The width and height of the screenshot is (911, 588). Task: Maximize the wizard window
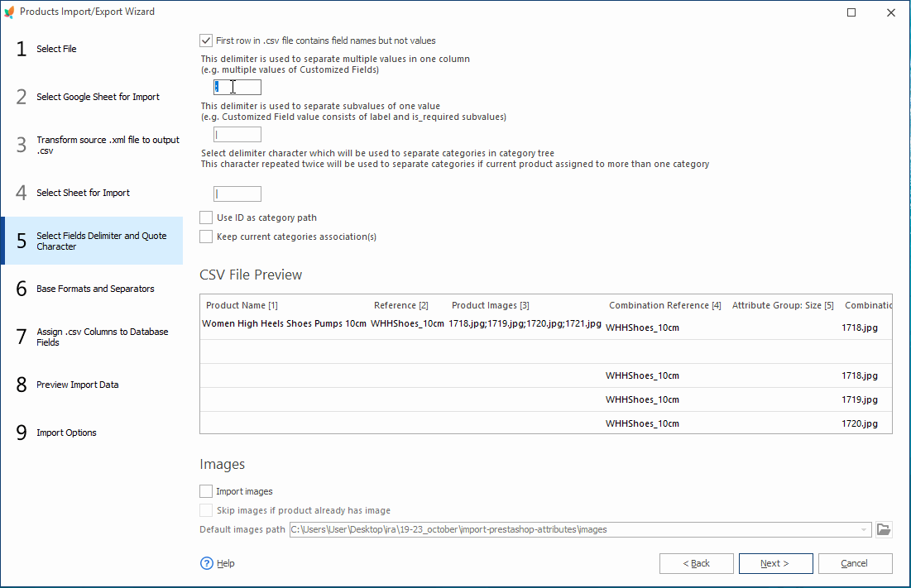[851, 12]
